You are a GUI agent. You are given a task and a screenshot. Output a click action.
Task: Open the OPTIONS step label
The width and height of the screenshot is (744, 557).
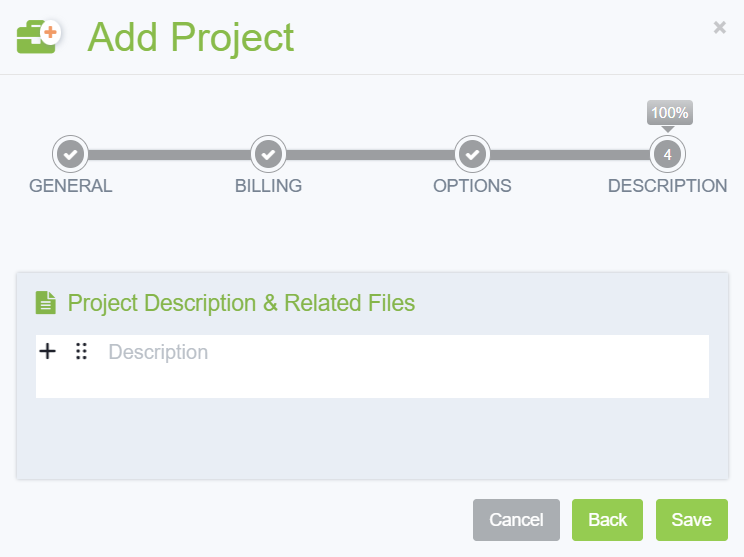click(472, 186)
